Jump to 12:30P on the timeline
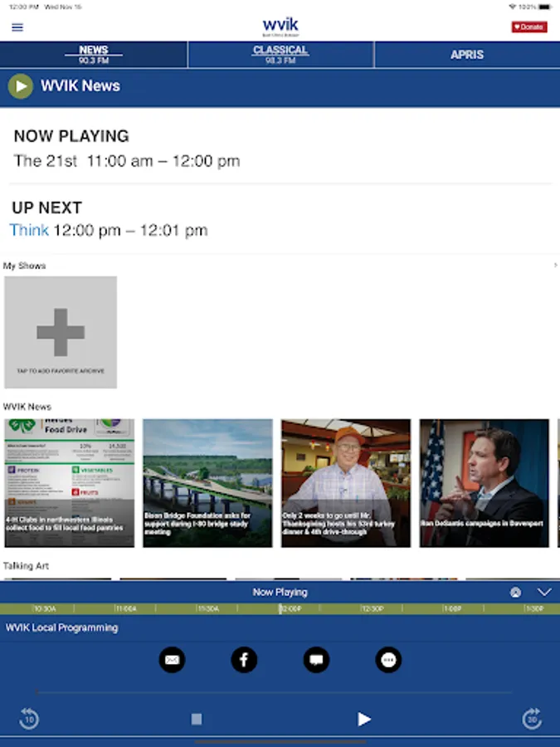This screenshot has height=747, width=560. (373, 609)
